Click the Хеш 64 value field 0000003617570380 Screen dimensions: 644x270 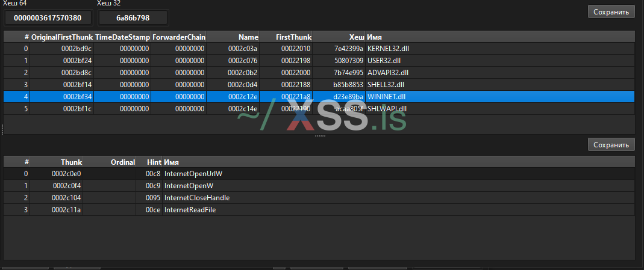pyautogui.click(x=48, y=17)
